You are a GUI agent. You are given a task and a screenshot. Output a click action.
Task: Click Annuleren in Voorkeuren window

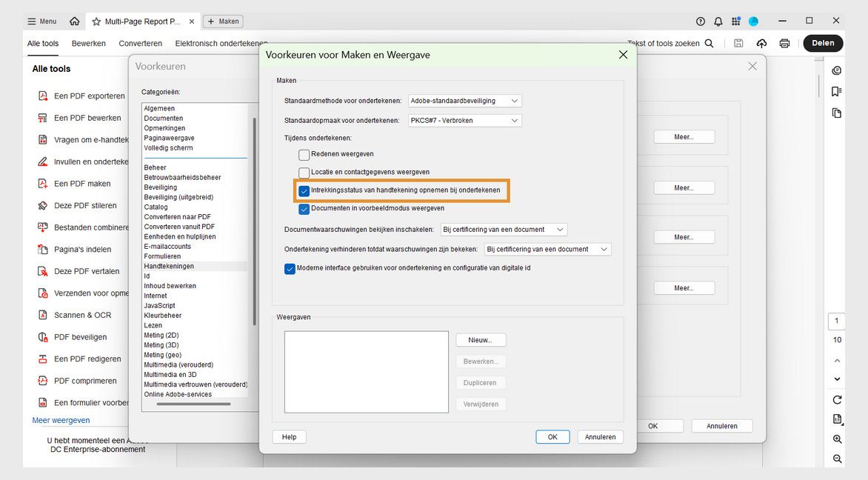tap(722, 426)
